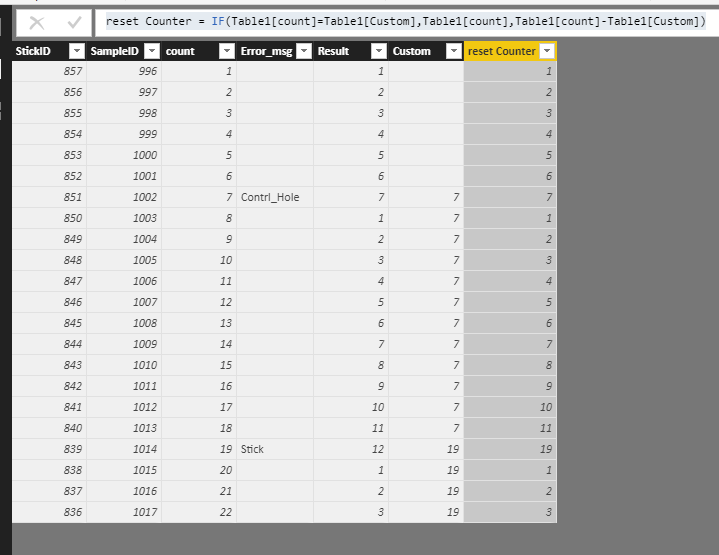Click SampleID cell 1000
719x555 pixels.
coord(124,155)
